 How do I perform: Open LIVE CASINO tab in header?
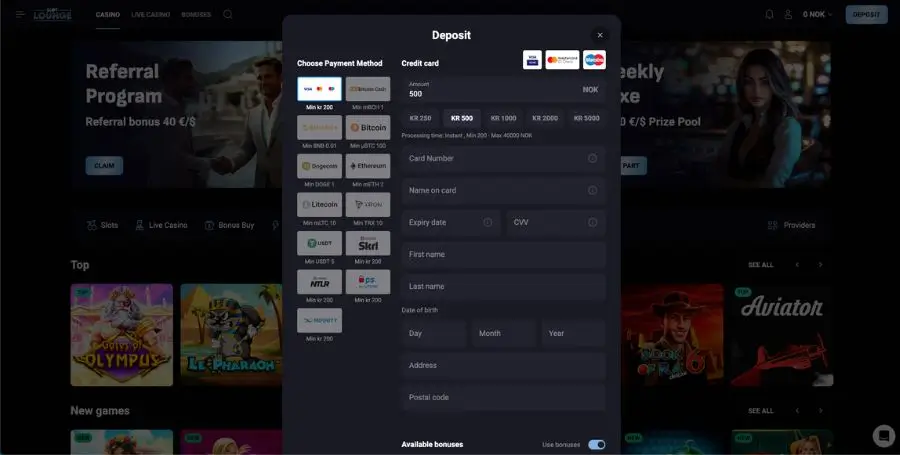(150, 14)
